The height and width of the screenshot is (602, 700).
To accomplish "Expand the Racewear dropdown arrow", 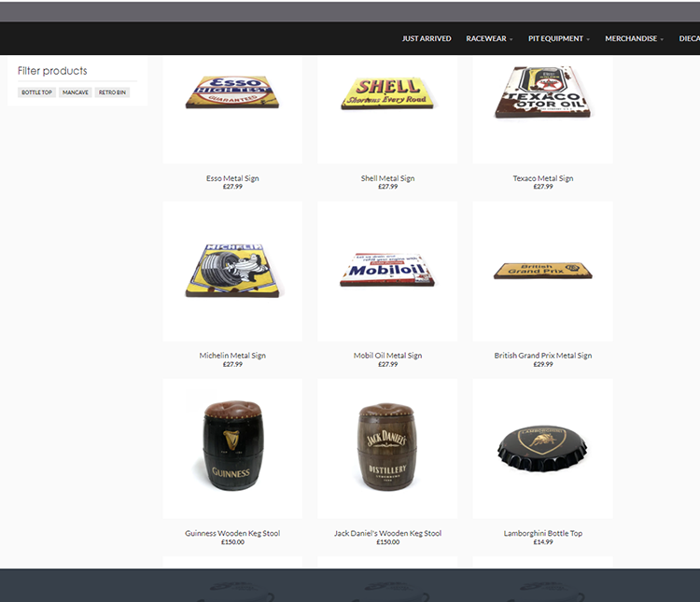I will coord(511,39).
